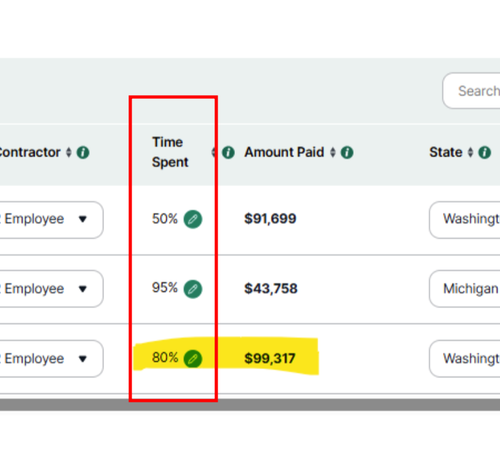Show info for Amount Paid column
500x452 pixels.
[x=347, y=153]
